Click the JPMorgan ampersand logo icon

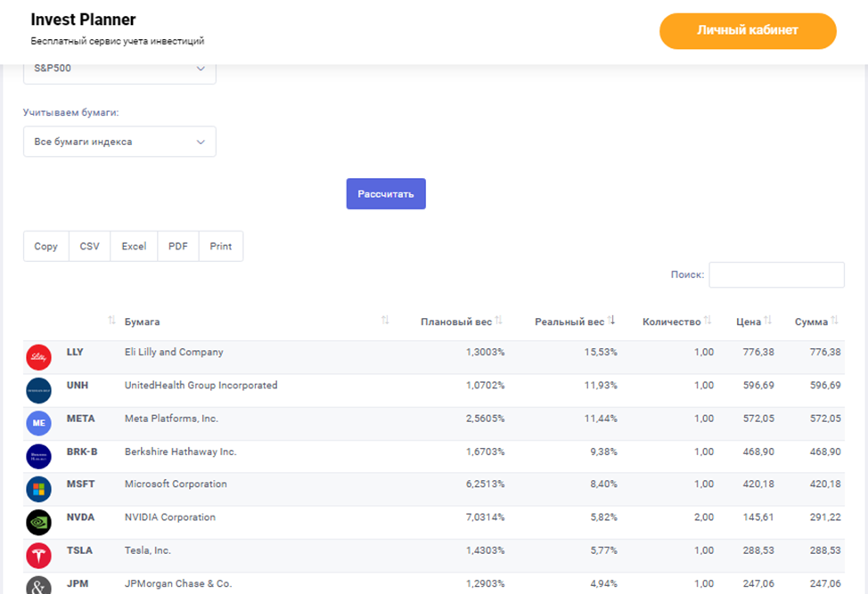point(38,585)
